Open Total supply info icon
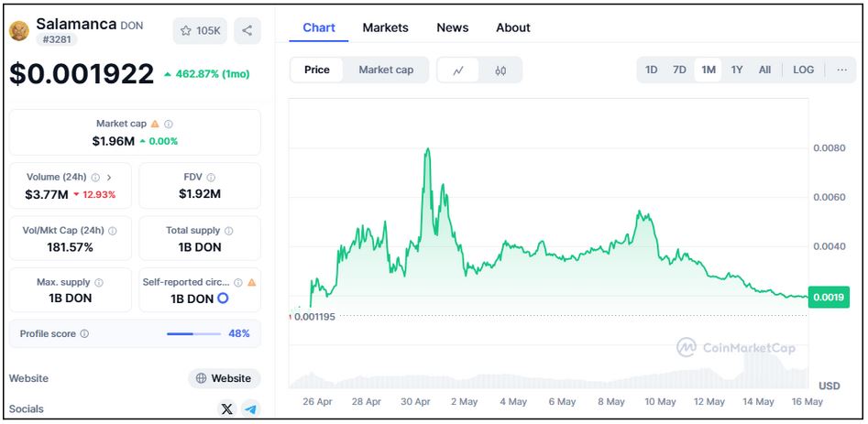Image resolution: width=868 pixels, height=424 pixels. point(228,231)
